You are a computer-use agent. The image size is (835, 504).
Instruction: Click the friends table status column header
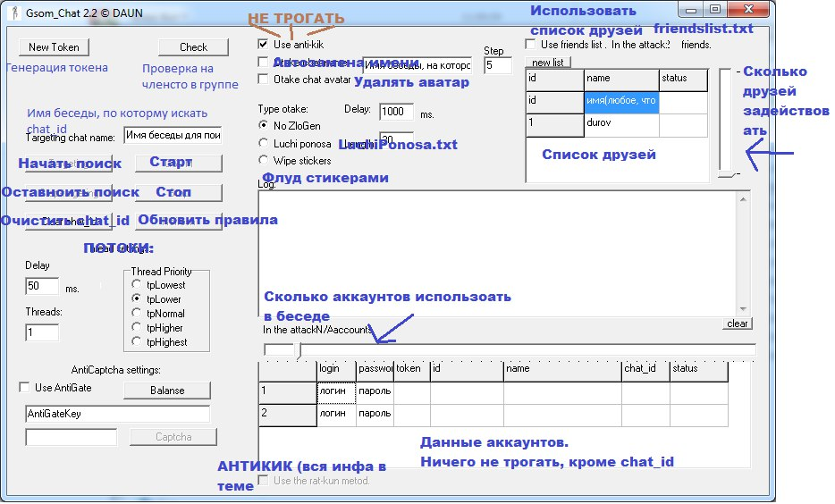tap(684, 80)
